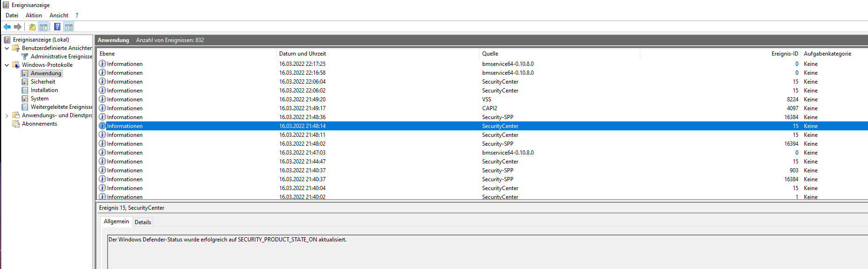This screenshot has width=868, height=269.
Task: Click the Anwendung log icon in tree
Action: click(25, 73)
